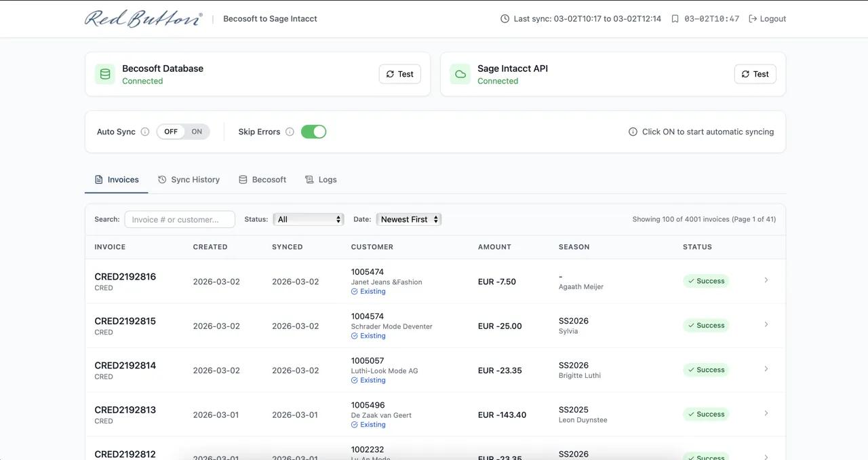Test the Becosoft Database connection

[x=399, y=73]
